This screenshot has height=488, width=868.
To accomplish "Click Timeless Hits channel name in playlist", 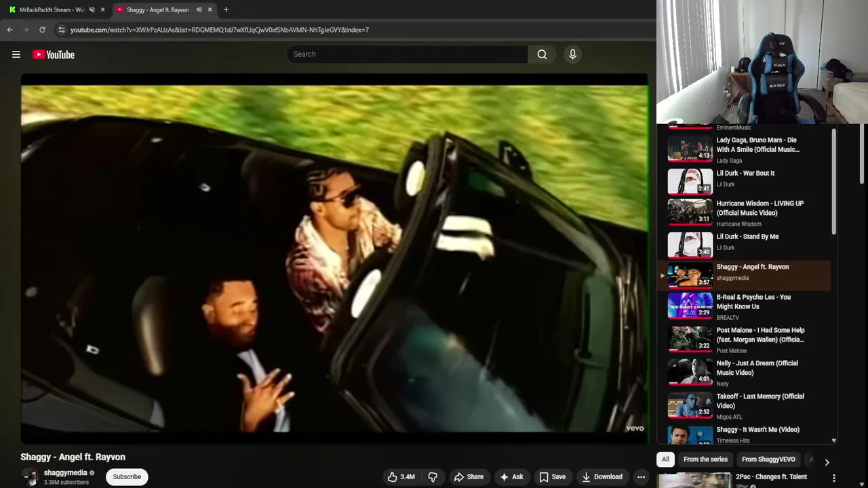I will pyautogui.click(x=732, y=440).
